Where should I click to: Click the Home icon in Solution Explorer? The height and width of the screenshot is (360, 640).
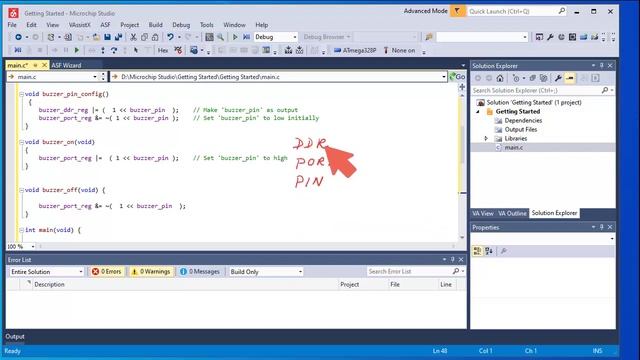[500, 78]
